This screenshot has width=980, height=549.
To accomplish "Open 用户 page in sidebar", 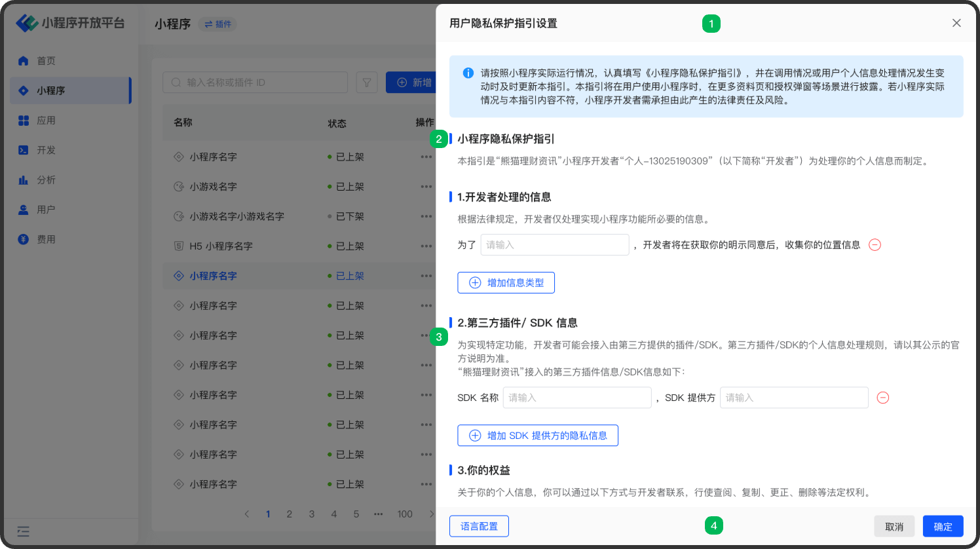I will tap(46, 210).
